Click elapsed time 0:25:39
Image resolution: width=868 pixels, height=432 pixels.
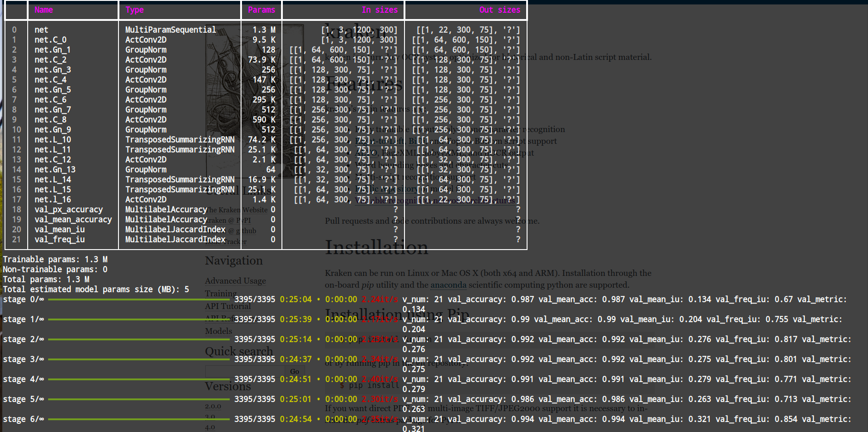296,319
